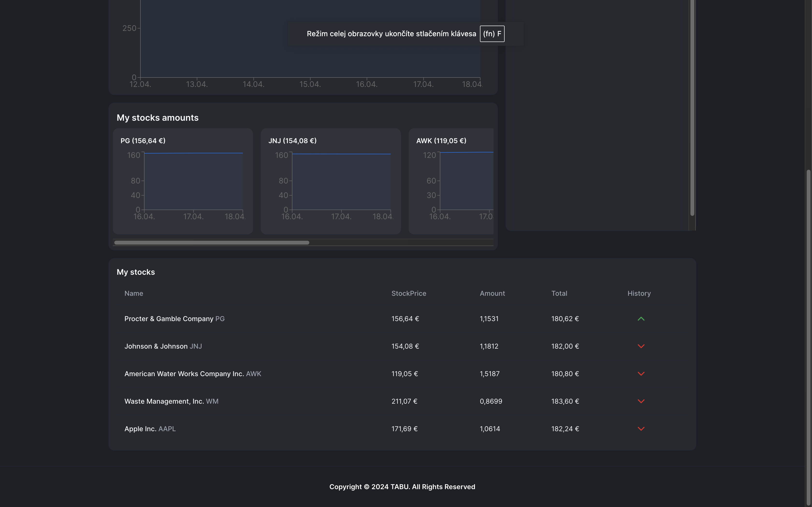Click the PG stock amount chart card
812x507 pixels.
pos(182,181)
